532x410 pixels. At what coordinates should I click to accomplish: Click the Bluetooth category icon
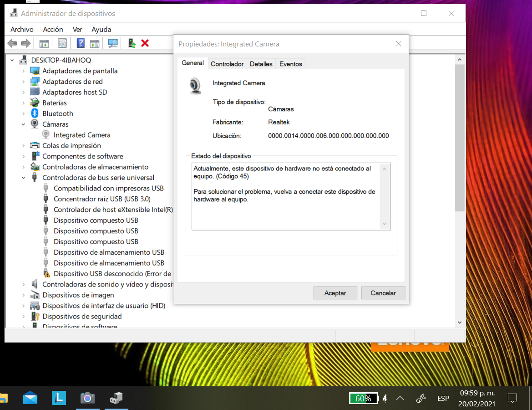point(35,113)
